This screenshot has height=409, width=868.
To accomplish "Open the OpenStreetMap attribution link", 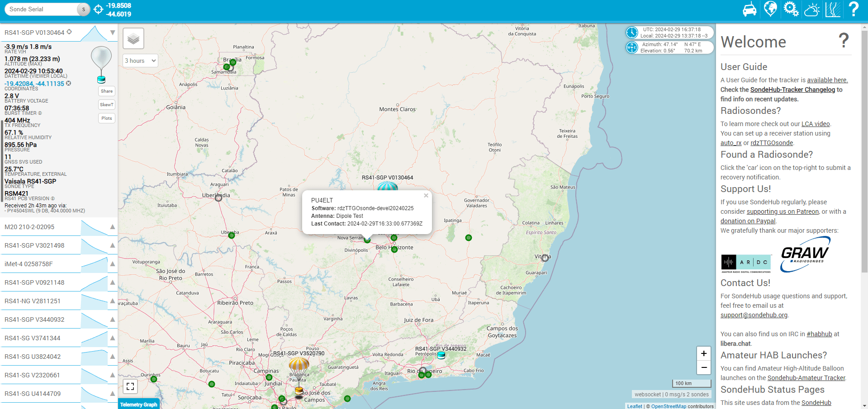I will click(669, 406).
